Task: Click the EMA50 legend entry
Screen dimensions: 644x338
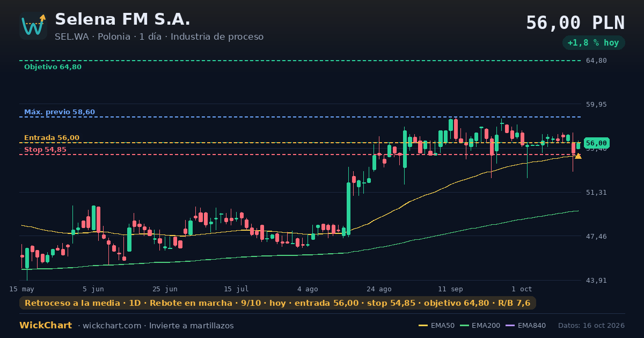Action: pos(436,326)
